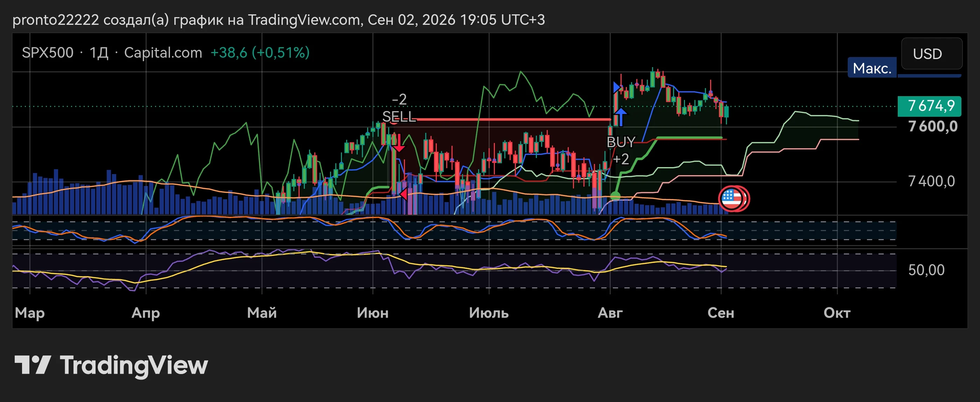Click the front US flag economic event icon
The height and width of the screenshot is (402, 980).
[x=731, y=198]
